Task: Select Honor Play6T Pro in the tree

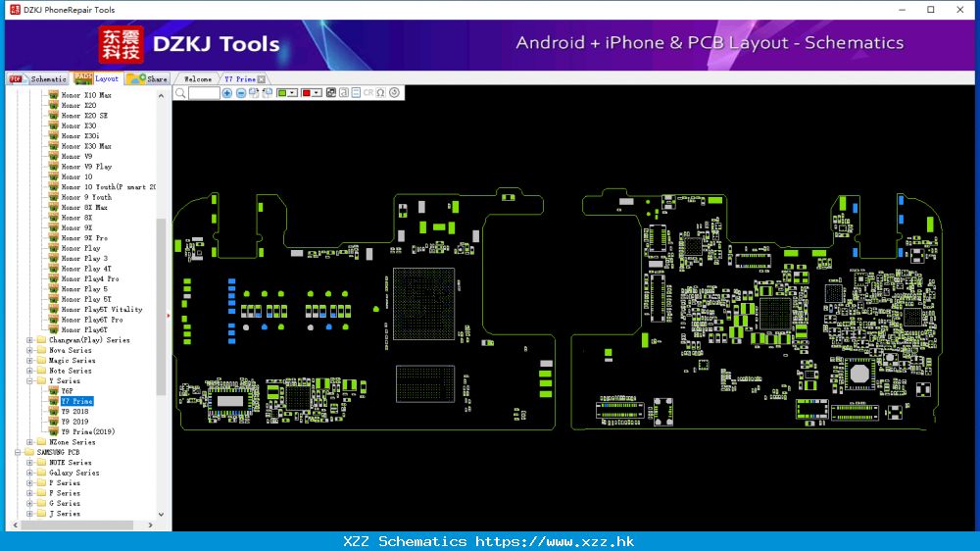Action: pos(92,320)
